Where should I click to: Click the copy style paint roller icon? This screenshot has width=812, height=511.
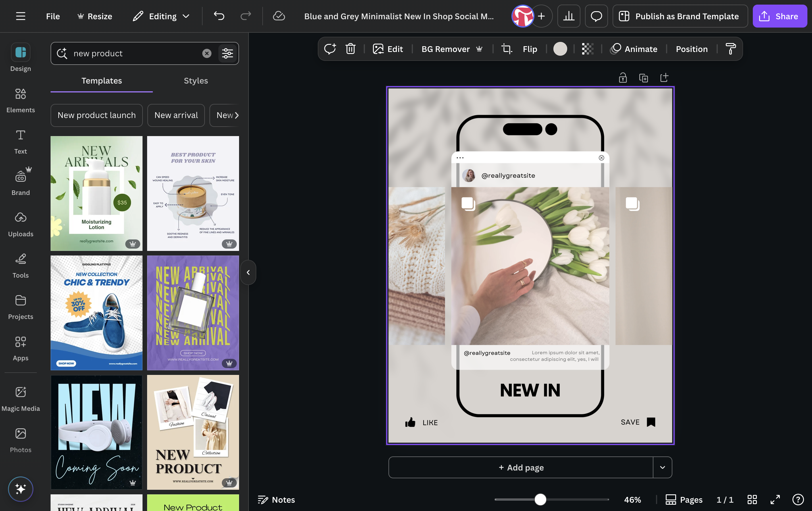click(730, 49)
